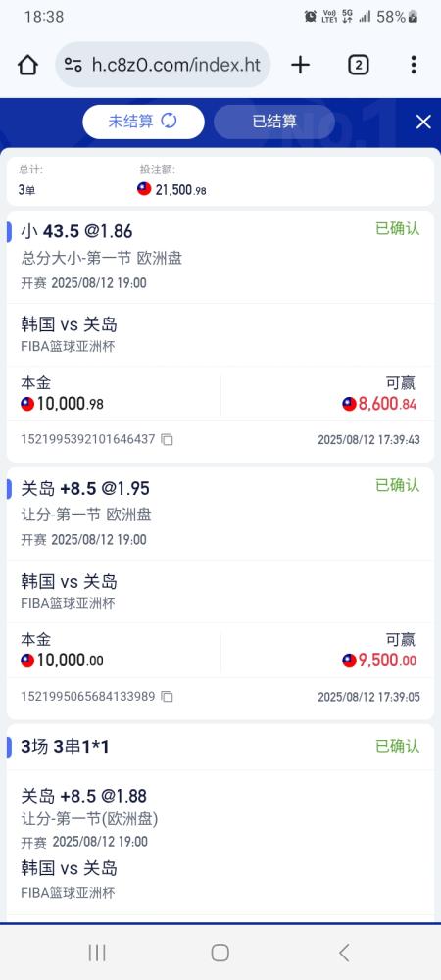Copy bet ID ending in 133989
Screen dimensions: 441x980
click(x=167, y=696)
